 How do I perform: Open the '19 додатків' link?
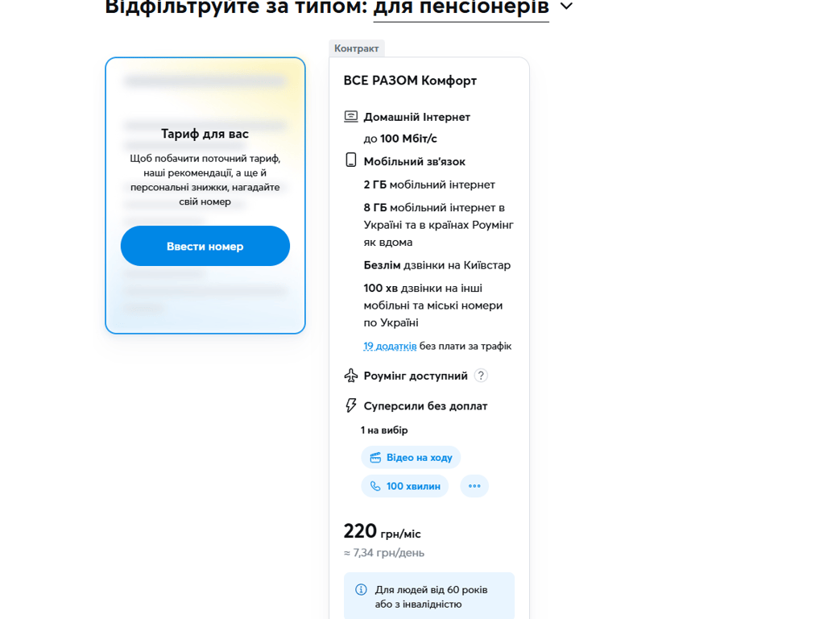390,347
